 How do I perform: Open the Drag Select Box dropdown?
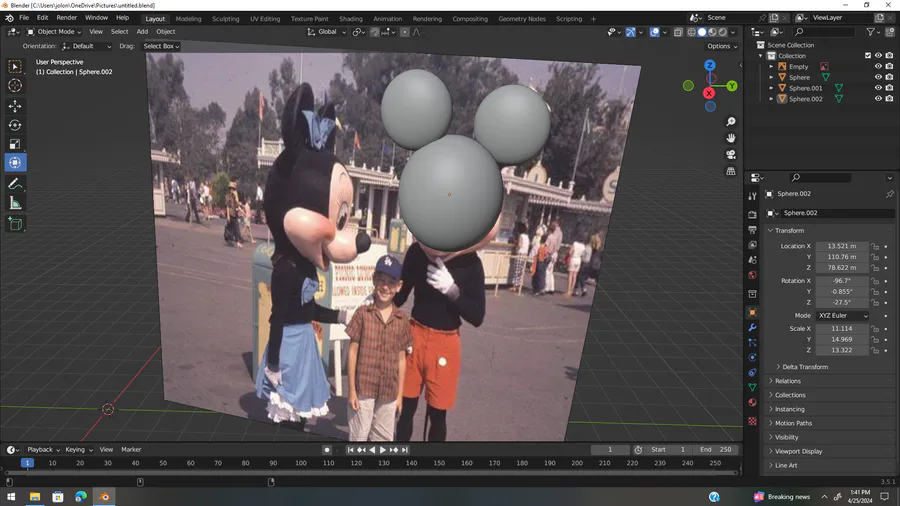[161, 46]
